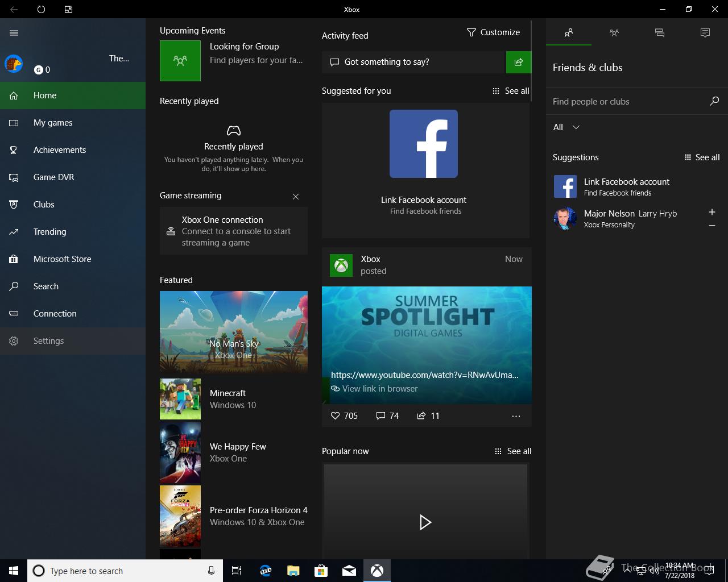Image resolution: width=728 pixels, height=582 pixels.
Task: Expand the All friends filter dropdown
Action: [566, 127]
